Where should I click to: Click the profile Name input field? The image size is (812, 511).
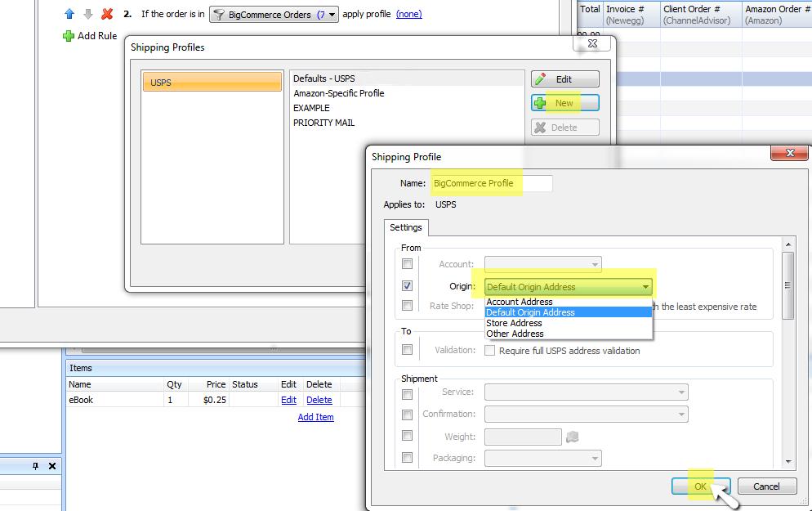click(x=492, y=183)
